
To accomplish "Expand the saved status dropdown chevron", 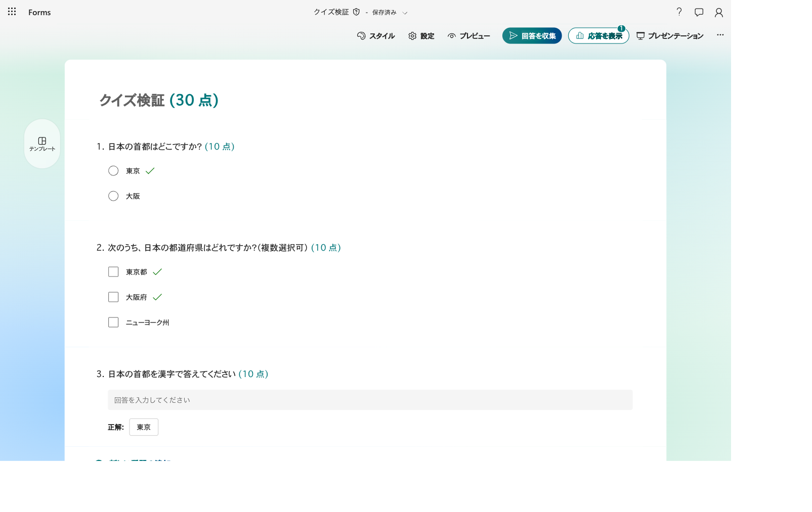I will [405, 13].
